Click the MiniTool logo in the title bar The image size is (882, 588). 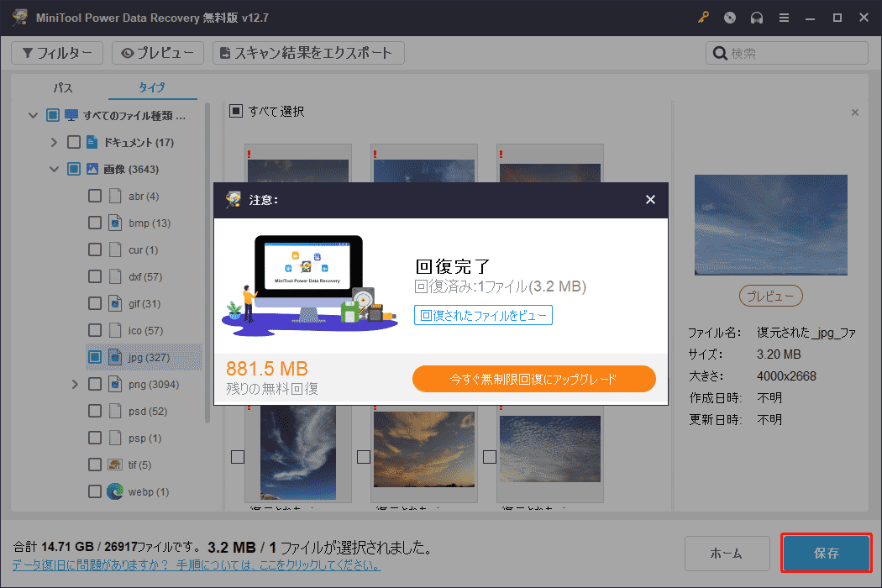(x=18, y=17)
